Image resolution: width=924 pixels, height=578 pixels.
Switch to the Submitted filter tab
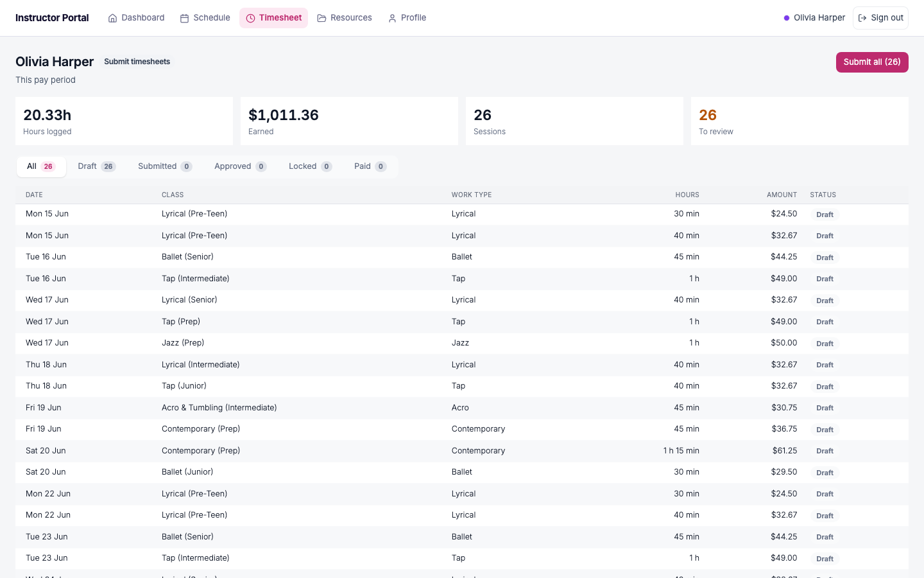165,166
